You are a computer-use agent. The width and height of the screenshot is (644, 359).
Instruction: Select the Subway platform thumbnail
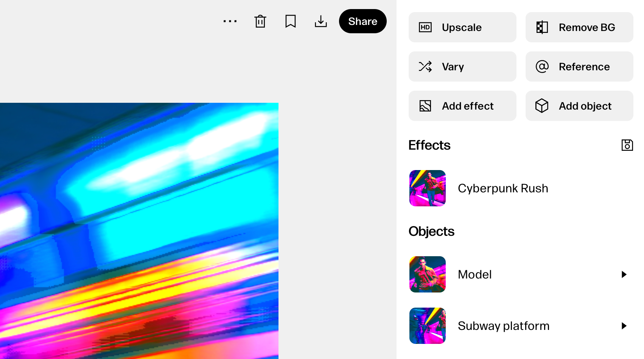(x=428, y=326)
